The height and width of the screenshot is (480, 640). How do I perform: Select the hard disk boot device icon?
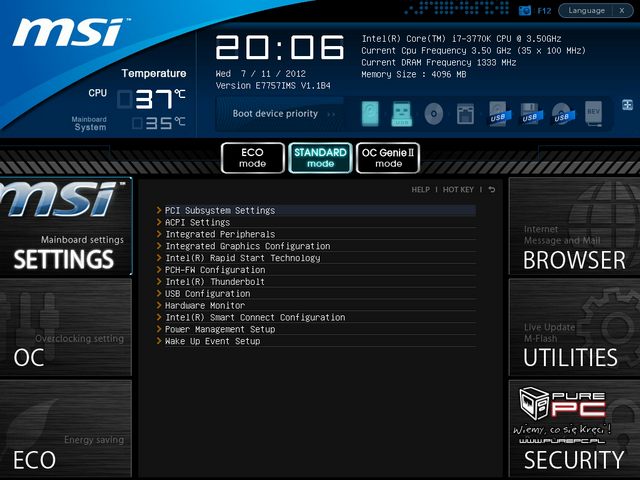tap(370, 113)
